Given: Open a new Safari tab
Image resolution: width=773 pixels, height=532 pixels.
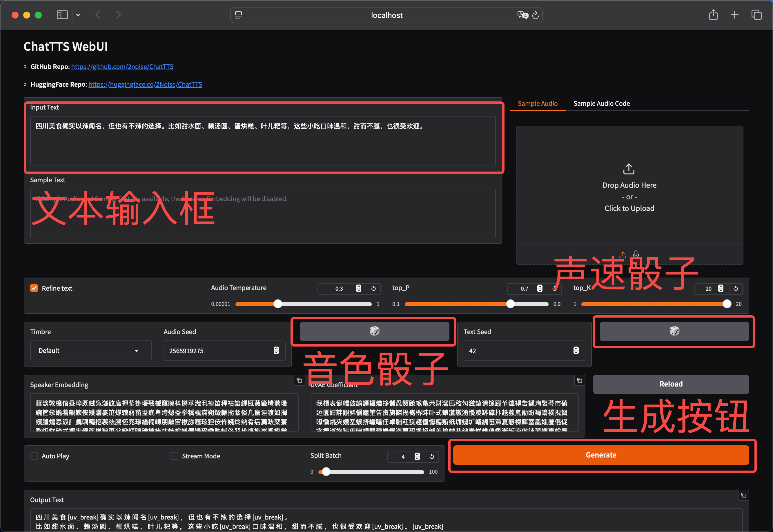Looking at the screenshot, I should tap(734, 15).
